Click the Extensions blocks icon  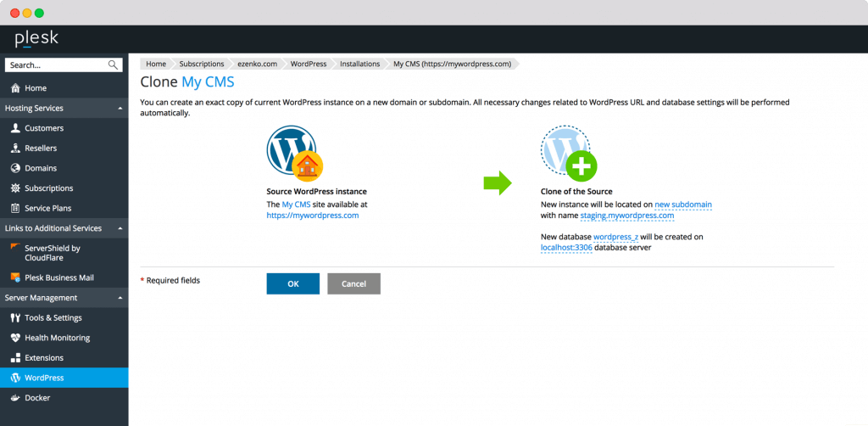(x=15, y=358)
